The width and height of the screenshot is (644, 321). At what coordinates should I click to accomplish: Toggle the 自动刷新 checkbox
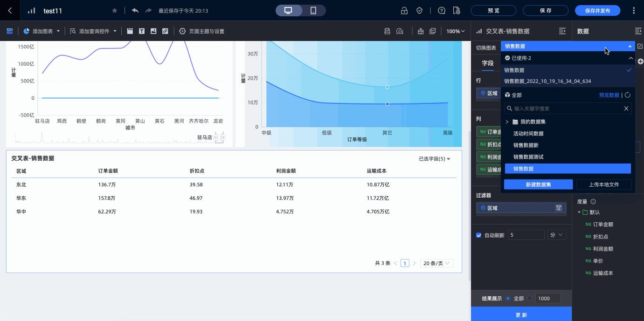[478, 235]
